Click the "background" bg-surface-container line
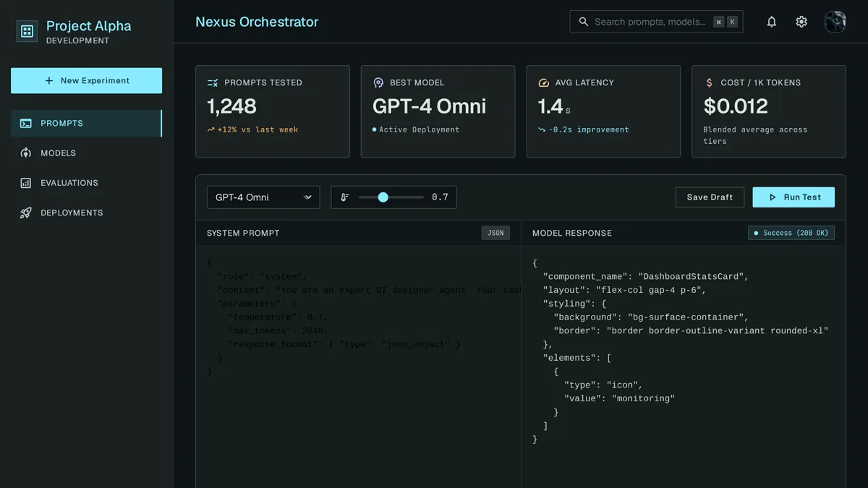 pos(651,317)
